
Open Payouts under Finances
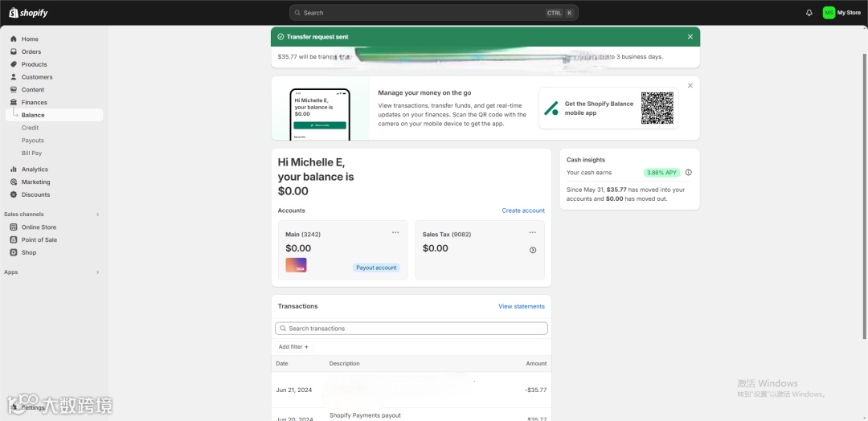[x=33, y=141]
